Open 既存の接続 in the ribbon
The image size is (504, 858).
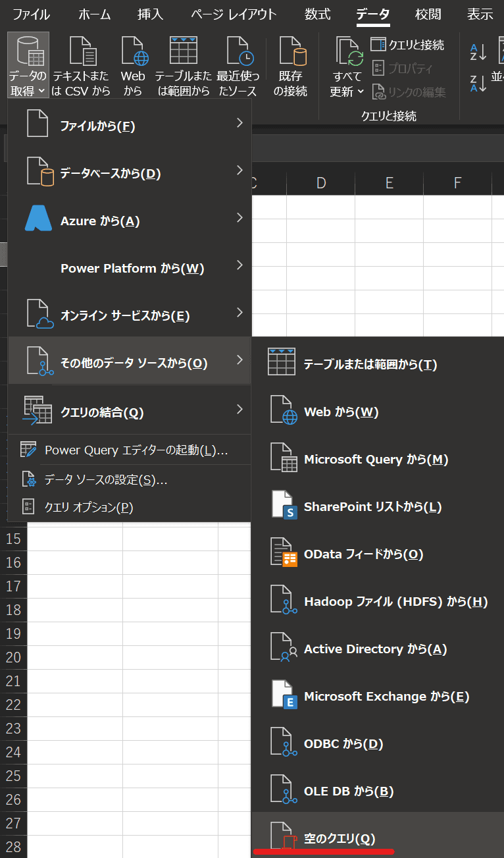[290, 66]
